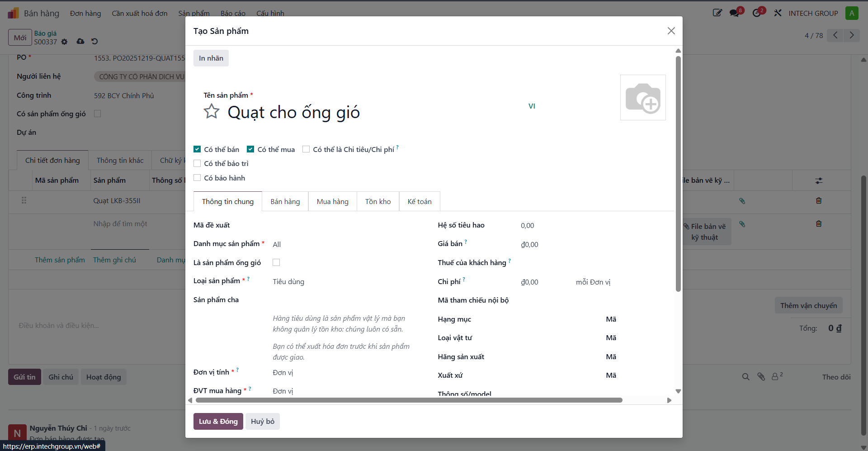Screen dimensions: 868x451
Task: Delete the Quạt LKB-355II order line
Action: [819, 200]
